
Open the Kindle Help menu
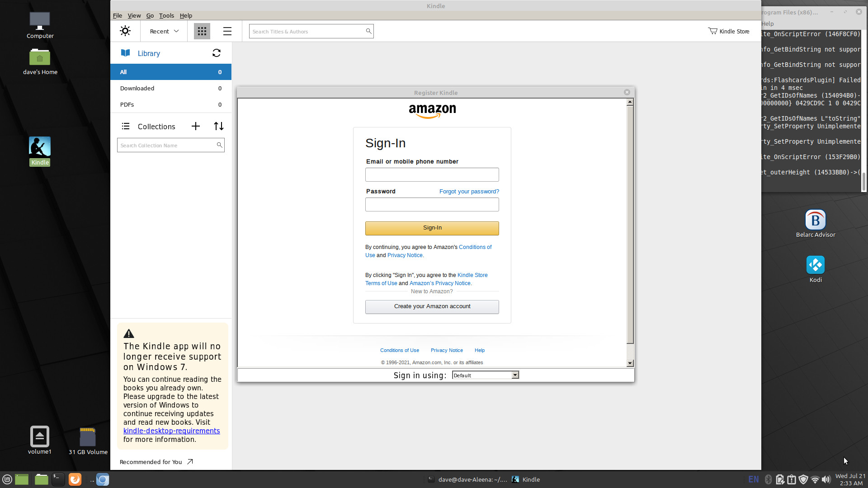(x=186, y=15)
